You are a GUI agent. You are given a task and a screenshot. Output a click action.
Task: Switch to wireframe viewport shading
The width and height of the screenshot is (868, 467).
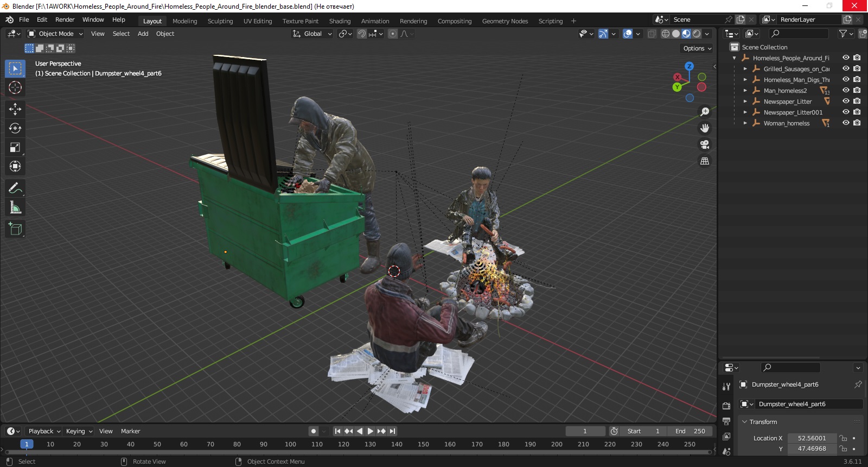click(x=666, y=34)
